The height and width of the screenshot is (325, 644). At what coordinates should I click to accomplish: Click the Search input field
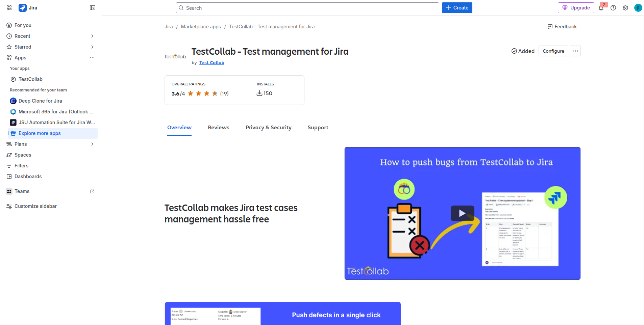click(x=307, y=8)
